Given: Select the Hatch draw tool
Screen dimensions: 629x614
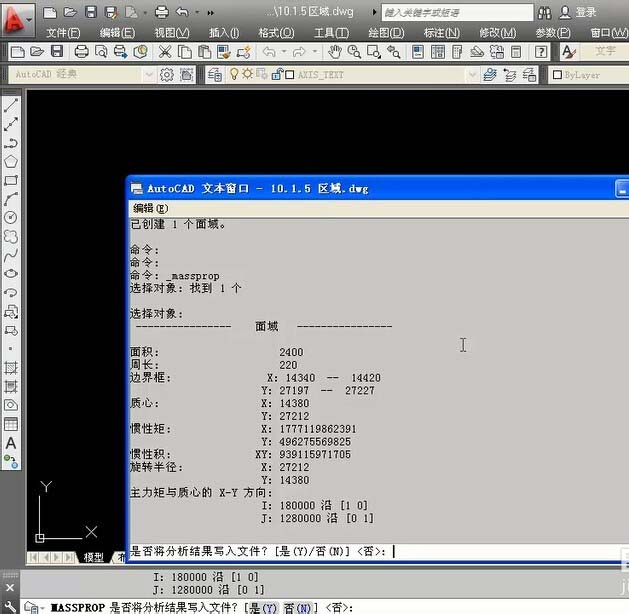Looking at the screenshot, I should point(11,367).
